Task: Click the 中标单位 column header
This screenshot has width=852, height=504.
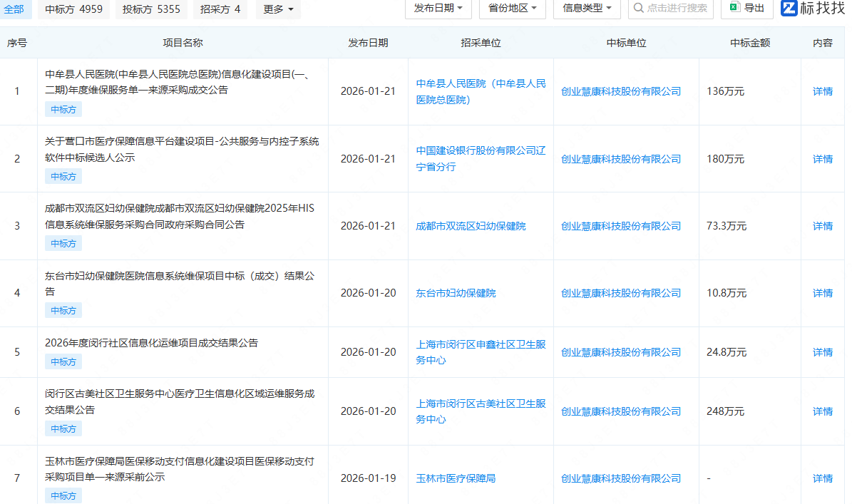Action: [626, 43]
